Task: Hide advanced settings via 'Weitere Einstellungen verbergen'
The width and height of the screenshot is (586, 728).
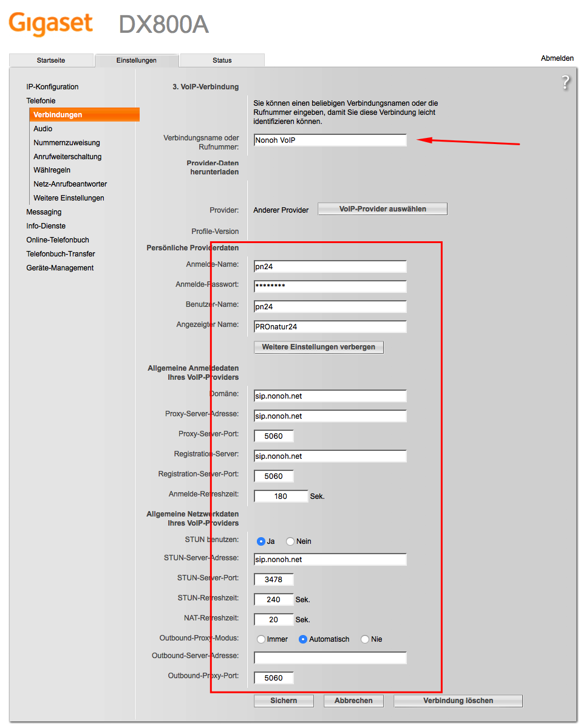Action: (x=319, y=347)
